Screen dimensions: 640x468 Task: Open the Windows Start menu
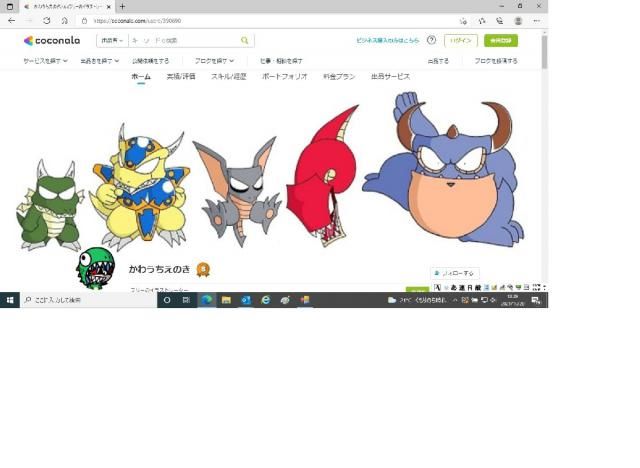point(10,300)
